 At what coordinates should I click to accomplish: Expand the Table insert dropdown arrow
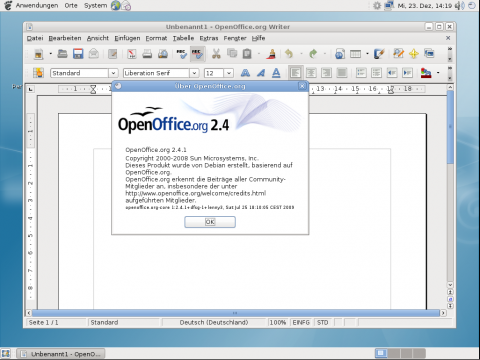[367, 54]
